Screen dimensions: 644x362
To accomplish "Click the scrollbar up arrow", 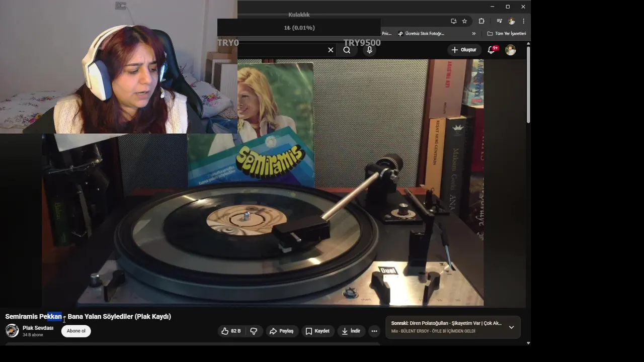I will (x=528, y=44).
